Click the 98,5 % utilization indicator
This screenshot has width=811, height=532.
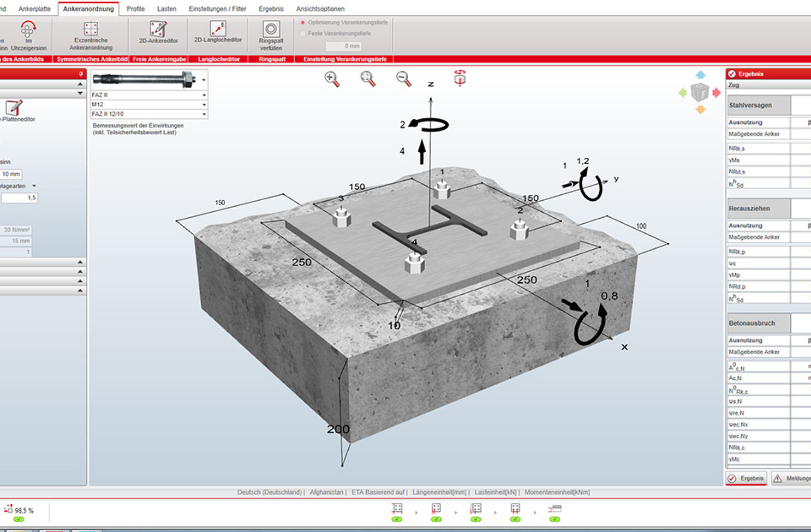tap(19, 511)
